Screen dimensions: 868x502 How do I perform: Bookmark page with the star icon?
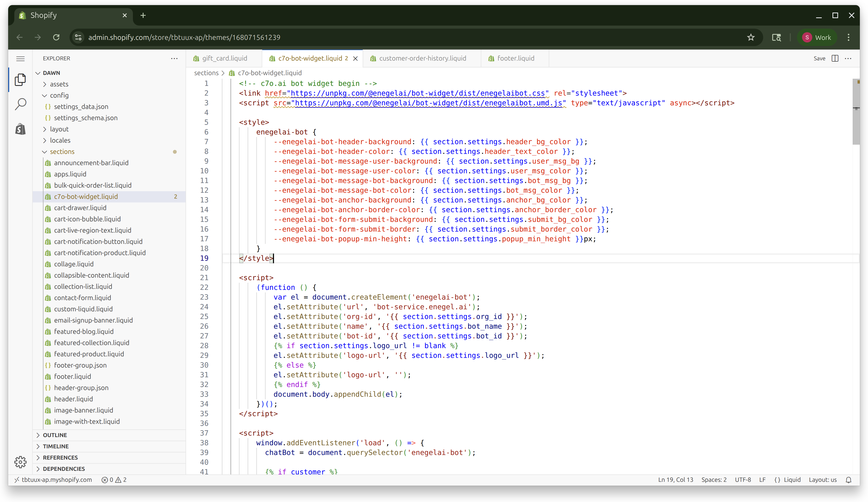[751, 37]
